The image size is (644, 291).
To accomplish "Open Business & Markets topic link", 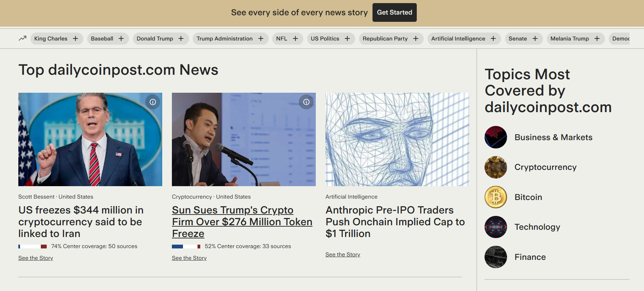I will 553,137.
